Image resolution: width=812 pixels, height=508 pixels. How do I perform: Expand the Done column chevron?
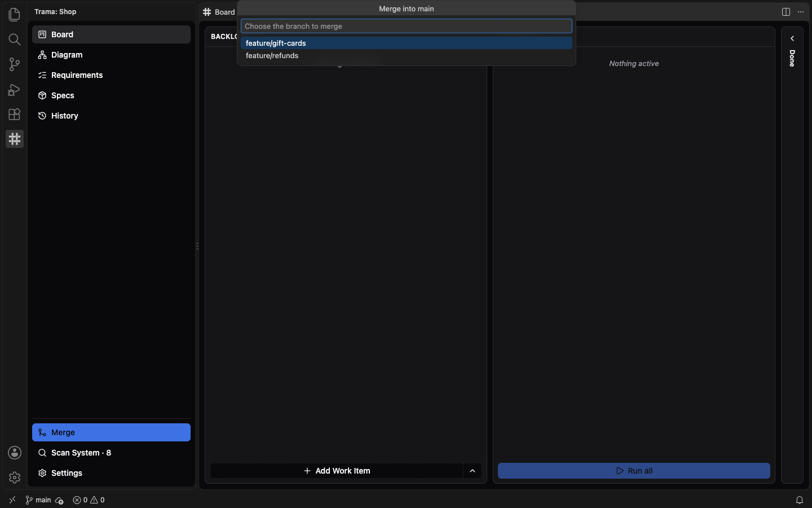point(792,38)
